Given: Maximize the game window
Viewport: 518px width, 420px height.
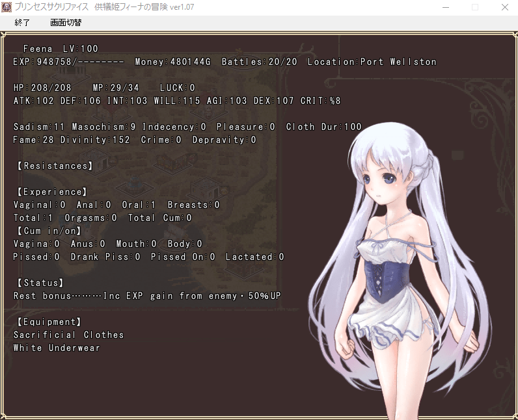Looking at the screenshot, I should [474, 7].
